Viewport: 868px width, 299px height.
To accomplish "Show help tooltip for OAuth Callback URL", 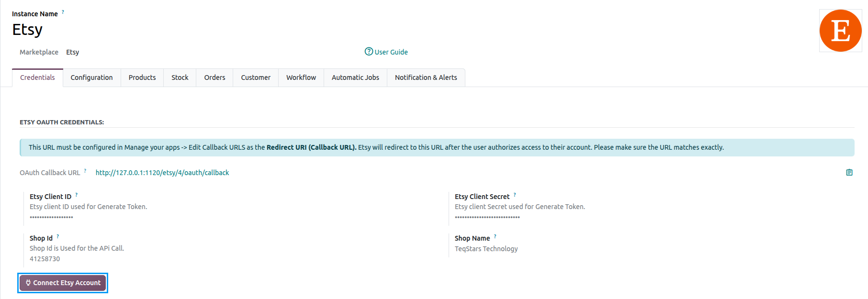I will (85, 170).
